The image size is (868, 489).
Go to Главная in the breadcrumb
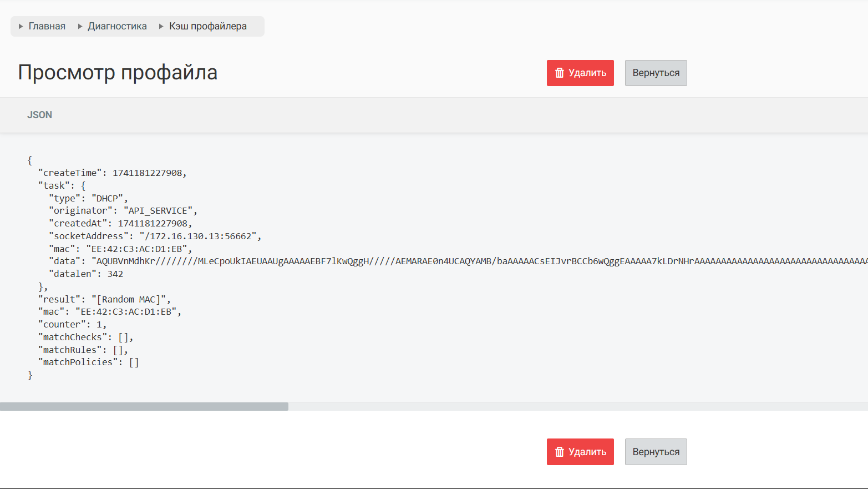click(x=47, y=27)
